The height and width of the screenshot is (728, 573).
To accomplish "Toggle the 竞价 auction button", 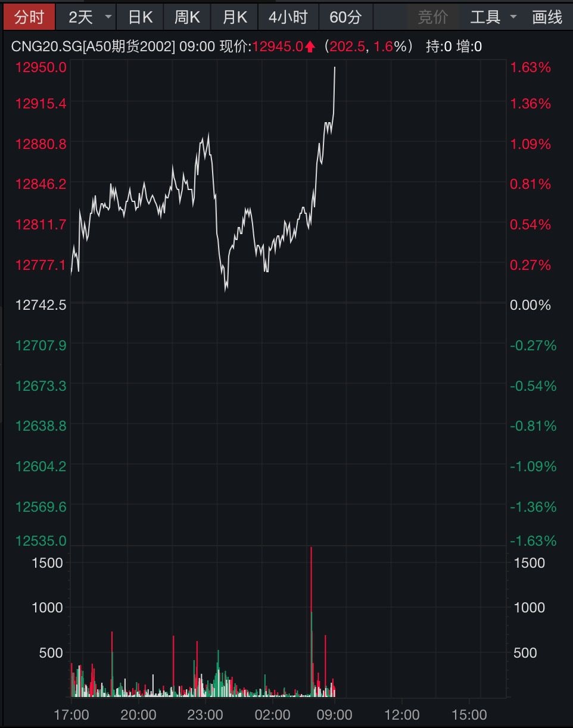I will point(432,17).
